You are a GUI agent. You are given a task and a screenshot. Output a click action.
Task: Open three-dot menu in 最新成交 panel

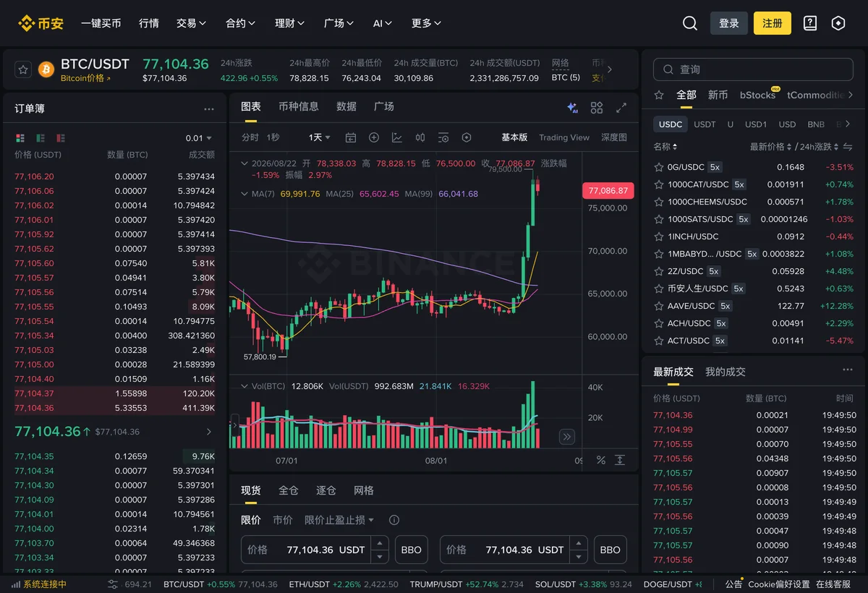(x=848, y=370)
